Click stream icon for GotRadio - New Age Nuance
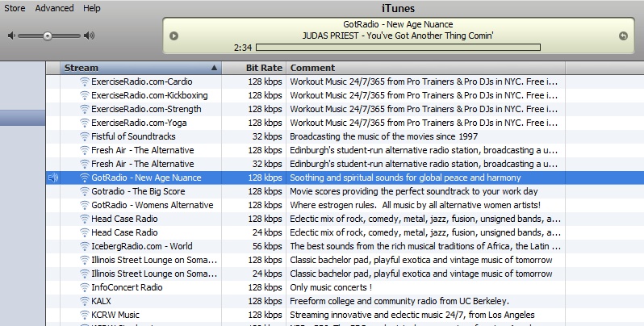The height and width of the screenshot is (326, 644). point(84,178)
